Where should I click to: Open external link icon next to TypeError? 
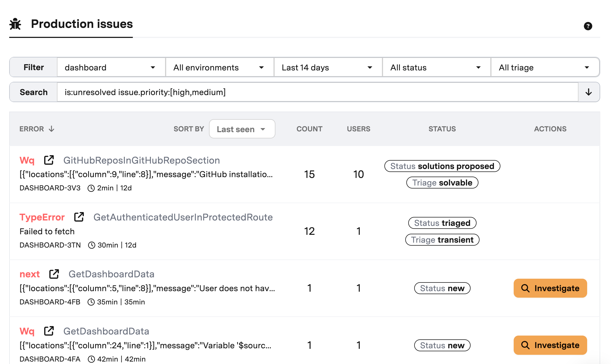pyautogui.click(x=79, y=217)
